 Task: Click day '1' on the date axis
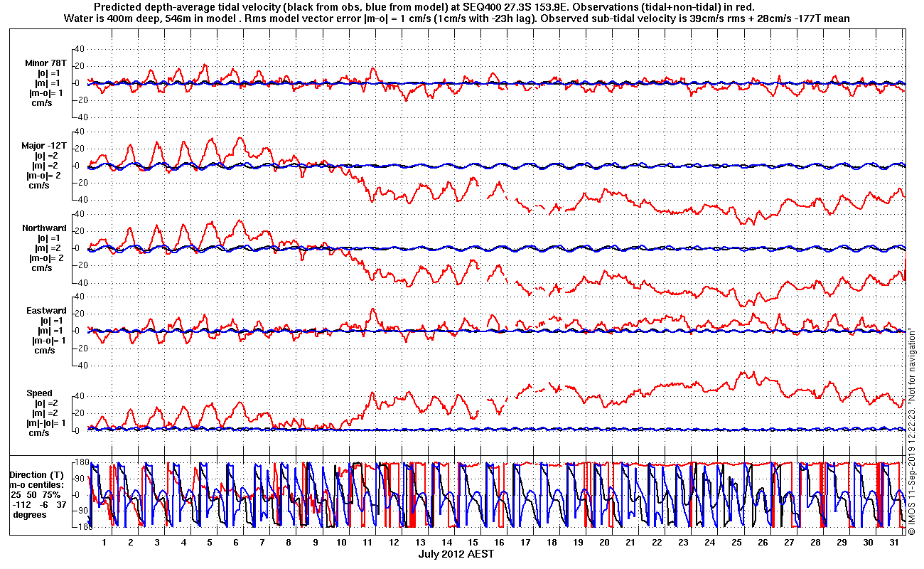(104, 543)
